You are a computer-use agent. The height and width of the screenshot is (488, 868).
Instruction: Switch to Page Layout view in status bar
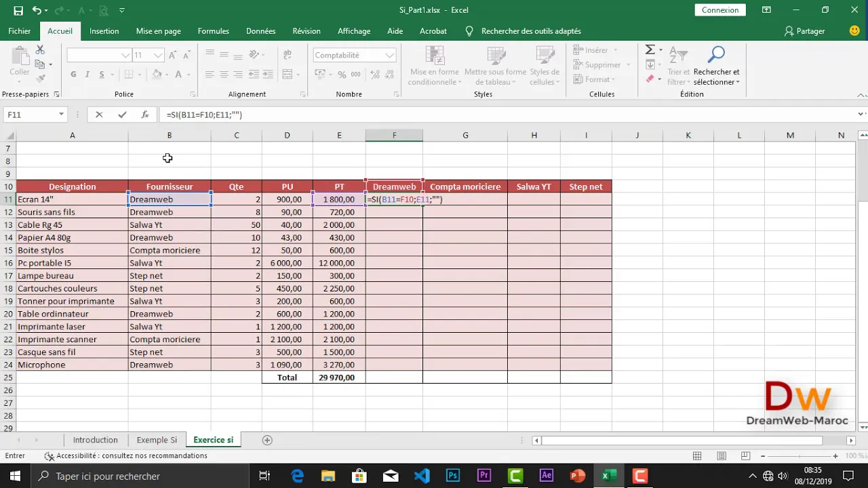(x=722, y=456)
